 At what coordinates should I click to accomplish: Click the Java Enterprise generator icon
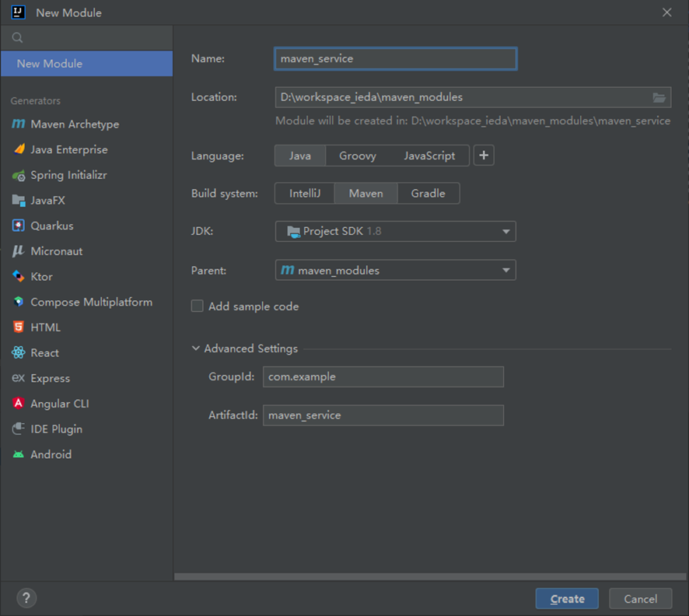[x=19, y=149]
